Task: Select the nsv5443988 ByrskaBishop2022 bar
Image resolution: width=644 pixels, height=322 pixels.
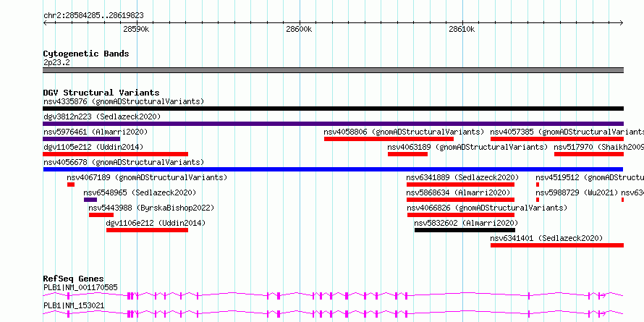Action: point(101,215)
